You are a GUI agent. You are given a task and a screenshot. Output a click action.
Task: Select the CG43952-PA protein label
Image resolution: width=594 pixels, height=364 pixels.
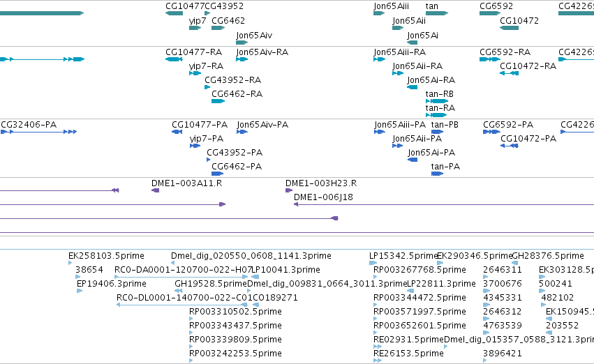[x=235, y=153]
